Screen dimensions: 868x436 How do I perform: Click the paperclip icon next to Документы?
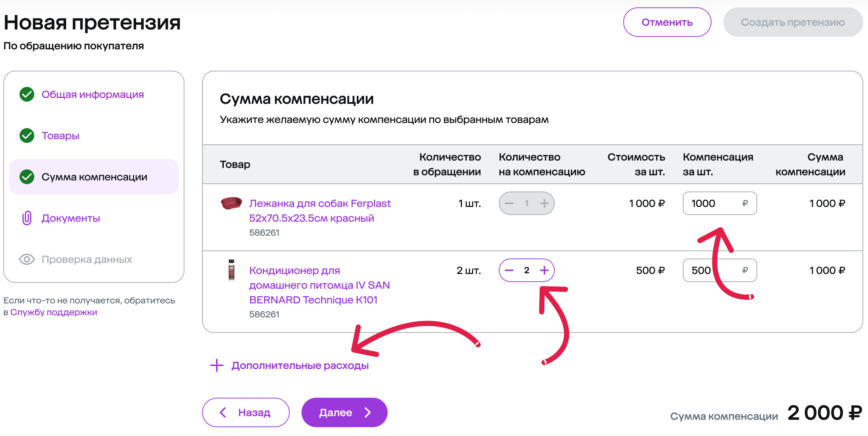point(27,218)
